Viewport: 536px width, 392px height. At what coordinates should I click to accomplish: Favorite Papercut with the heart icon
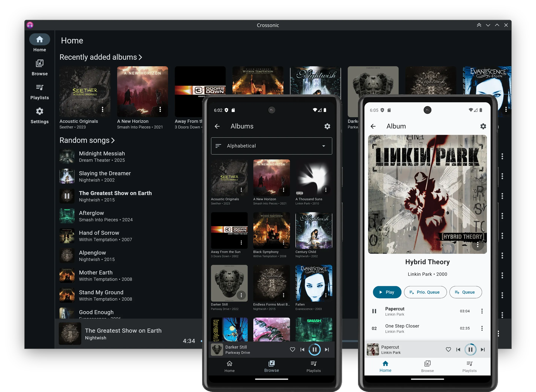tap(448, 349)
